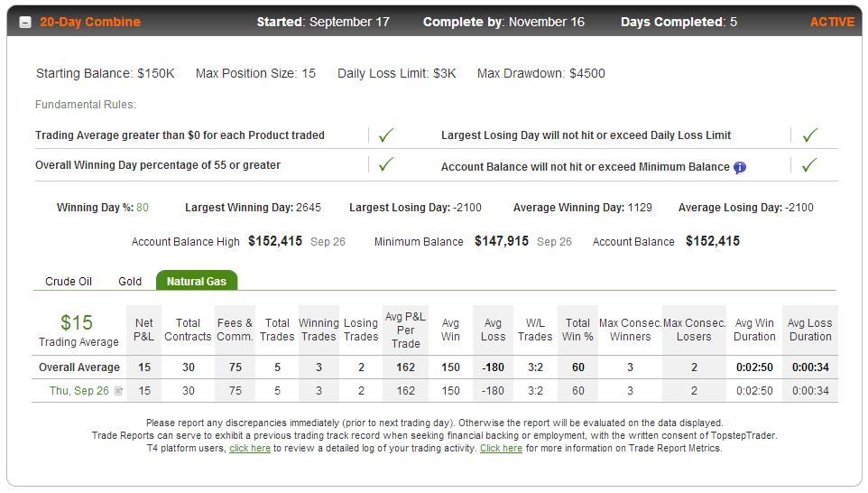
Task: Click the Overall Average row label
Action: point(79,367)
